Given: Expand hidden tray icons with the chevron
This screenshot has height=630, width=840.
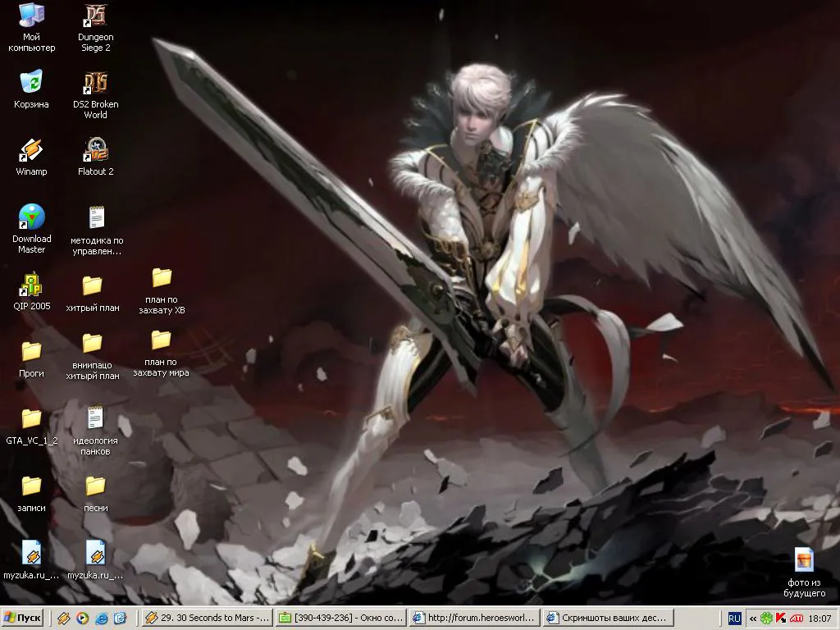Looking at the screenshot, I should (753, 619).
